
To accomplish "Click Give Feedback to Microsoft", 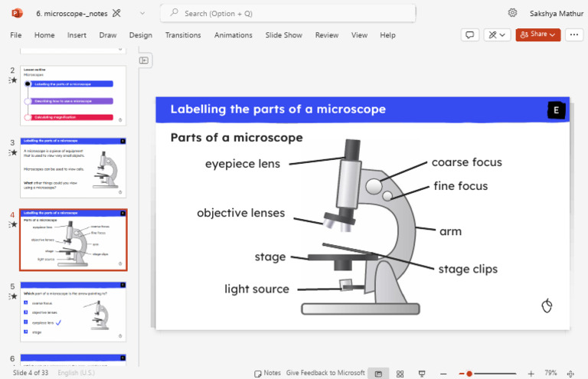I will [325, 373].
